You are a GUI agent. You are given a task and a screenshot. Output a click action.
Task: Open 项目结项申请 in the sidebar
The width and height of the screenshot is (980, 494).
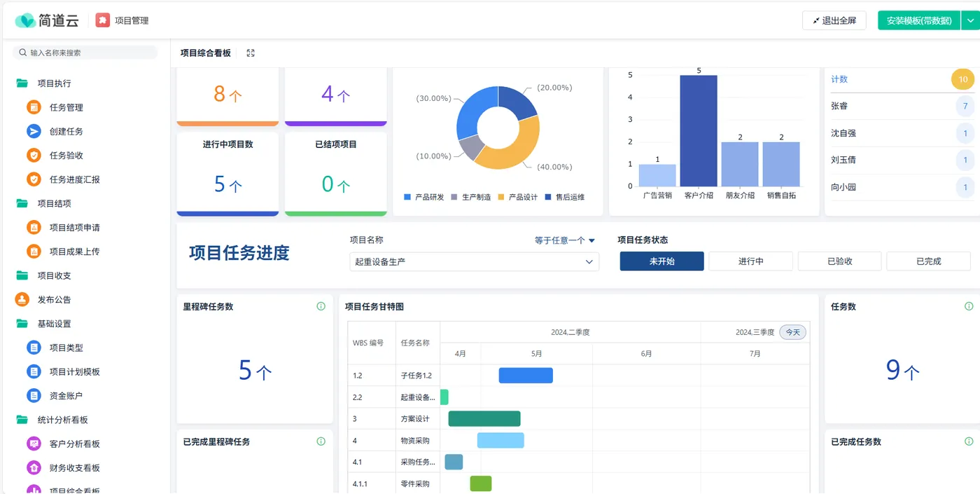pos(74,227)
